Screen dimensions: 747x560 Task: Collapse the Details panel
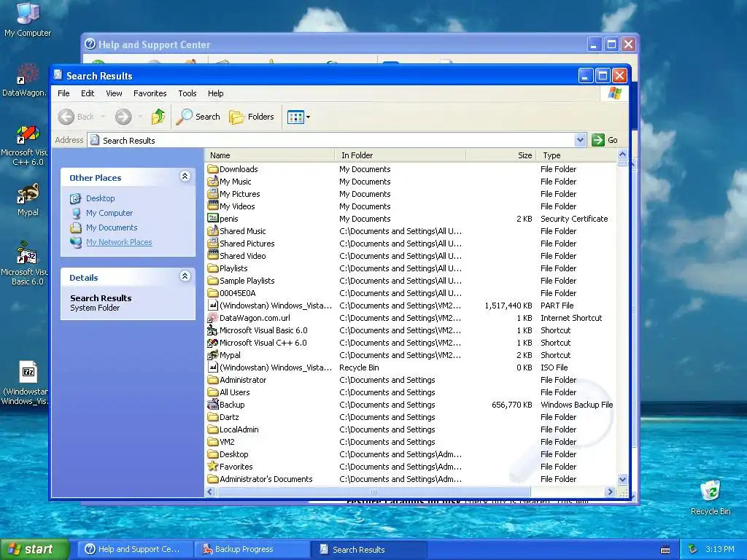185,276
